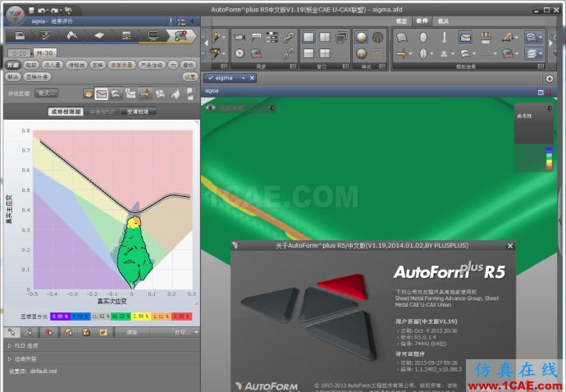Open the layers ribbon icon dropdown

[541, 54]
